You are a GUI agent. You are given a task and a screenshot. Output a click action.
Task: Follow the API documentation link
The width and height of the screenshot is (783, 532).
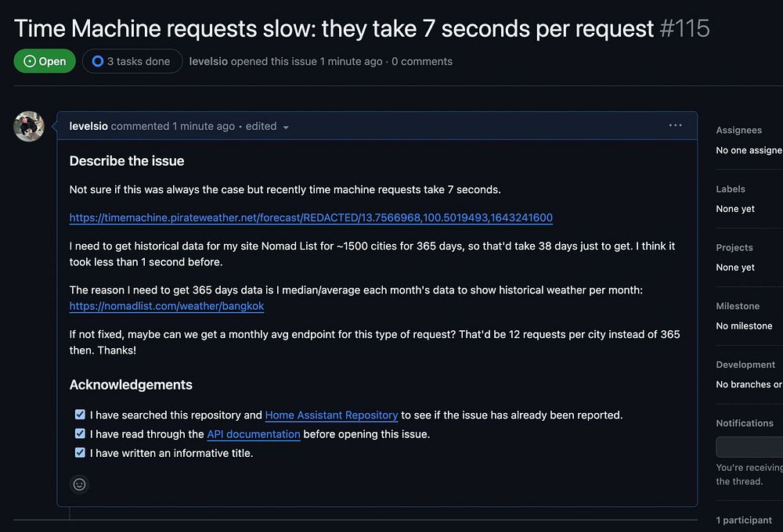click(254, 434)
